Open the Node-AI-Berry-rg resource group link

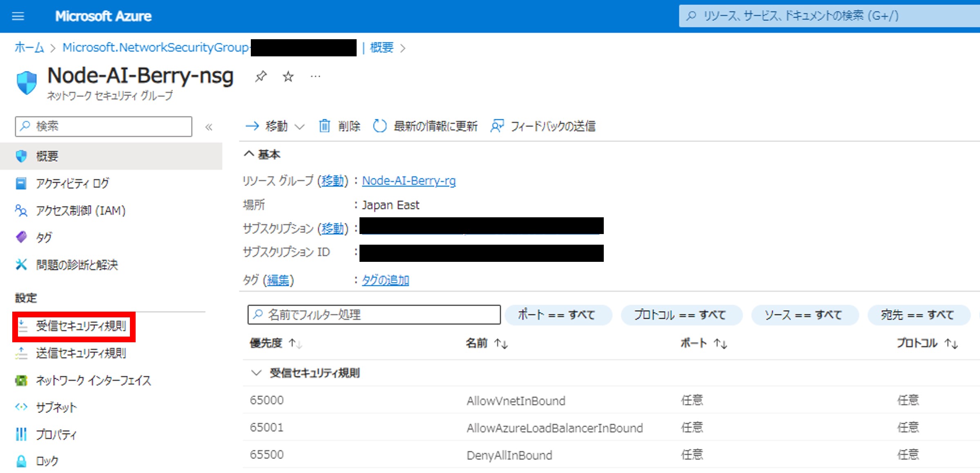click(409, 181)
